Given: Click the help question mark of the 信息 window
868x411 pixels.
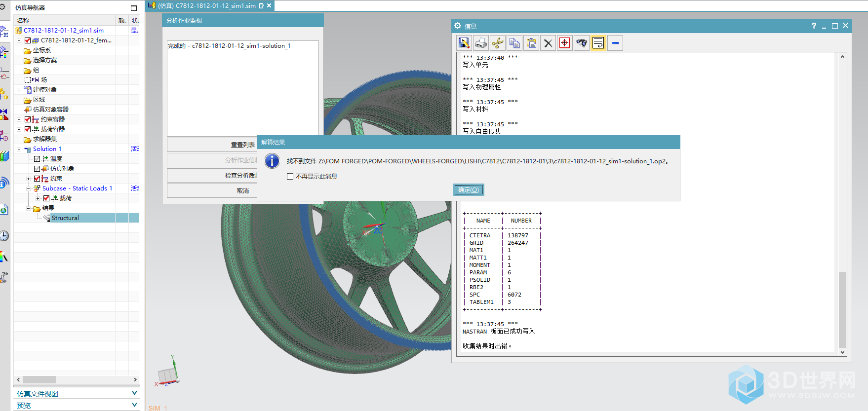Looking at the screenshot, I should click(814, 26).
